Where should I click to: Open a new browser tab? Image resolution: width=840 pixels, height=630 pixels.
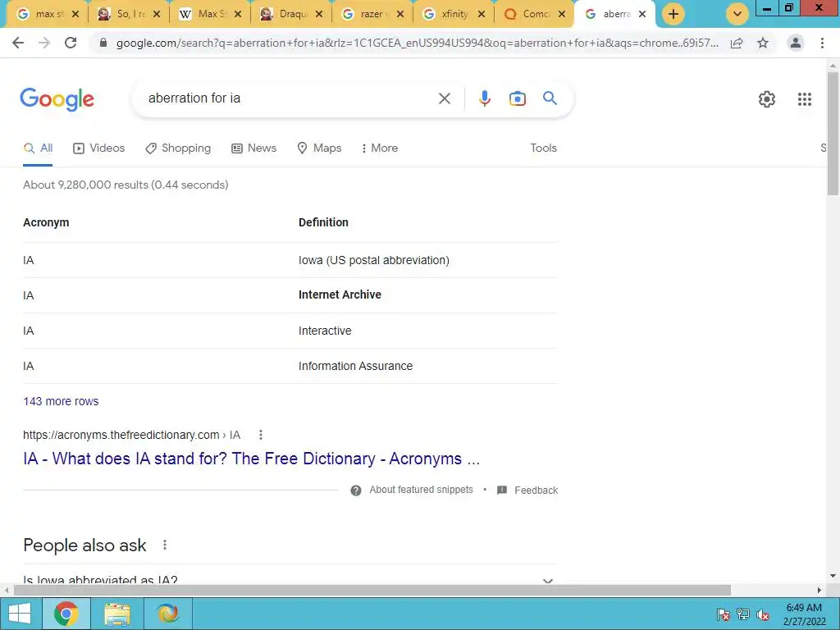673,14
